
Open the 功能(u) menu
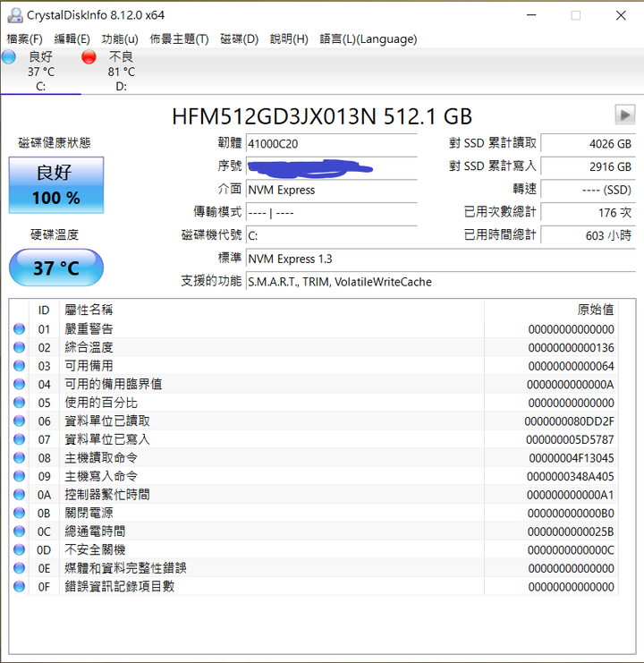[120, 38]
